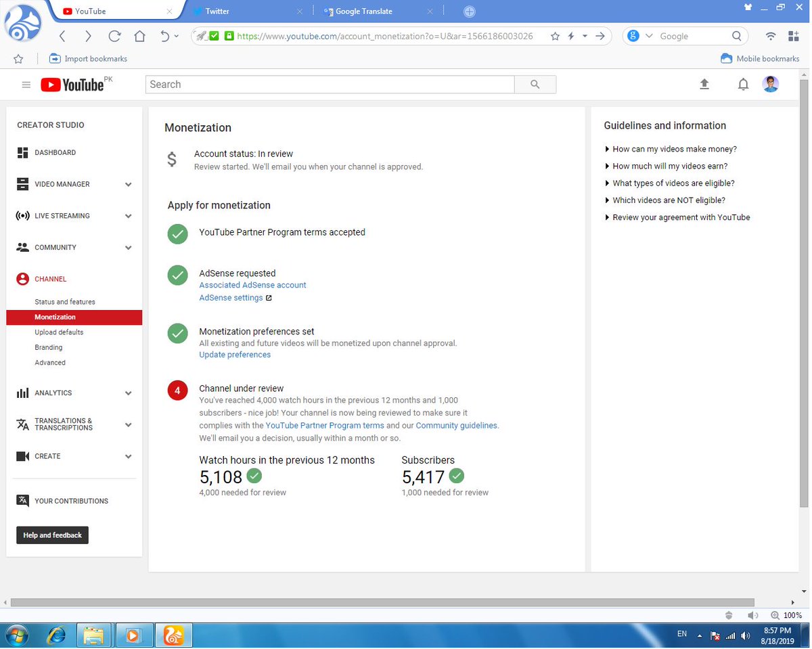Open Associated AdSense account link

[x=252, y=285]
